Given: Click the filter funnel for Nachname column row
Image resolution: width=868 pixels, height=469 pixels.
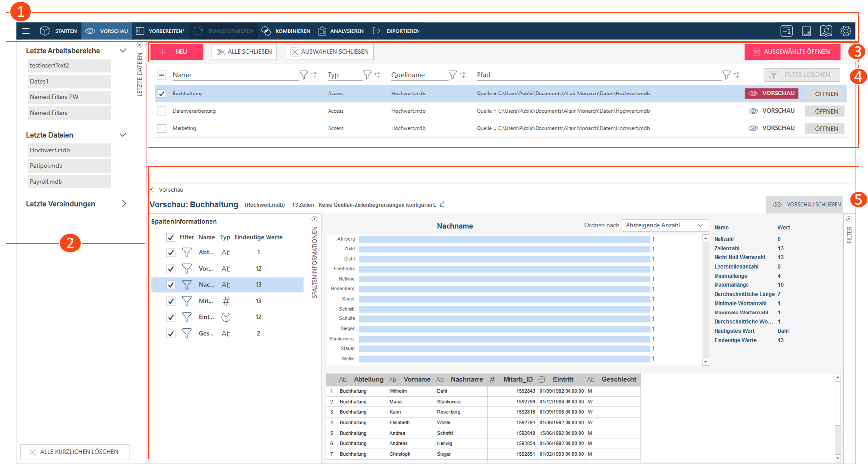Looking at the screenshot, I should coord(187,285).
